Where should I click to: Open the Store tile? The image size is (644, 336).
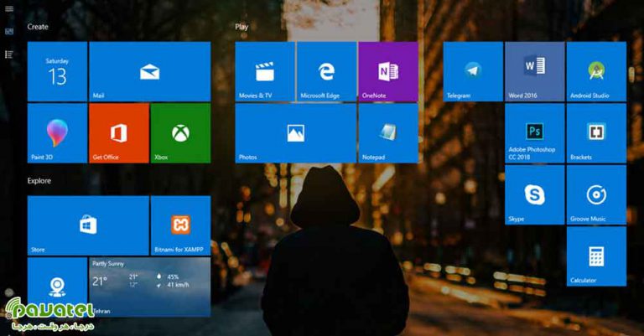[88, 225]
